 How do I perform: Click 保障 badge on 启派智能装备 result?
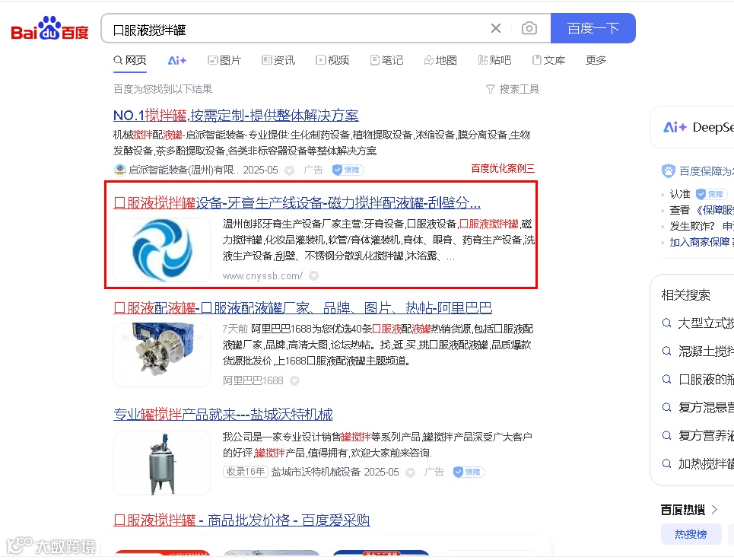348,170
